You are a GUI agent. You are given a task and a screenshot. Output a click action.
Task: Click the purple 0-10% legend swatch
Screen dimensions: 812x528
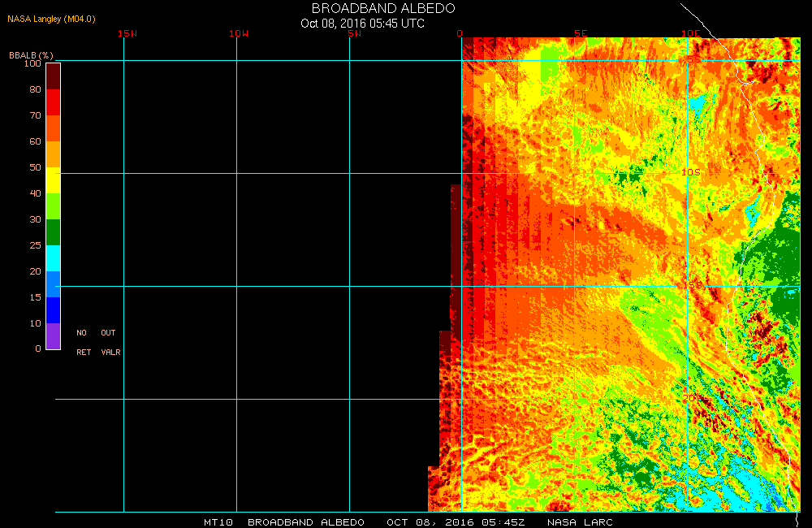(53, 335)
